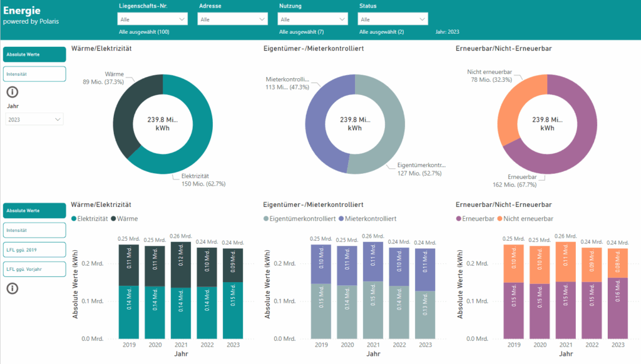Click Wärme legend marker in bar chart
The width and height of the screenshot is (641, 364).
[113, 219]
